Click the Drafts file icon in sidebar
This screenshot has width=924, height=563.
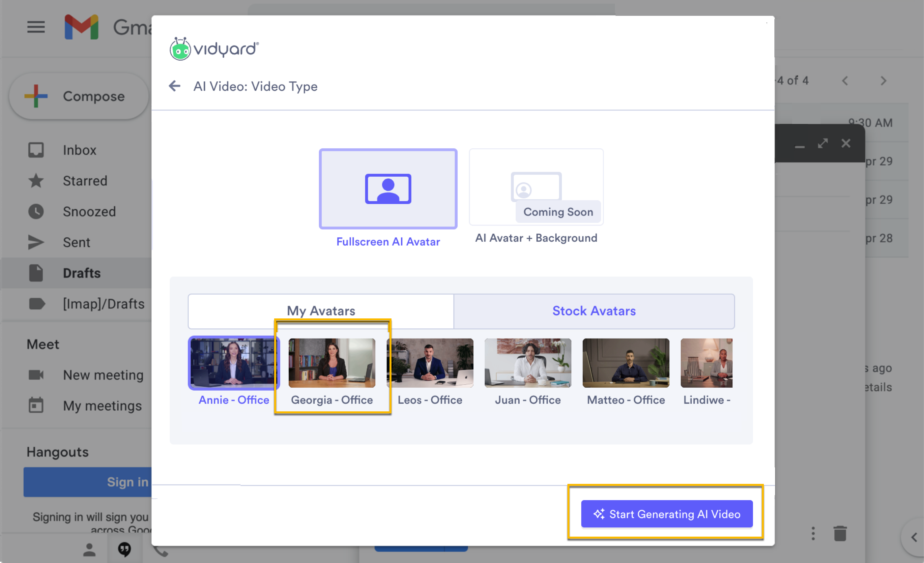(36, 273)
